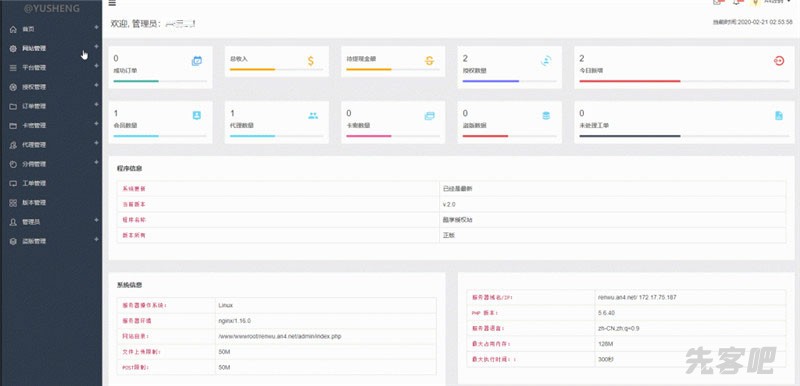Click the purple progress bar under 授权数量
The image size is (800, 386).
coord(490,81)
